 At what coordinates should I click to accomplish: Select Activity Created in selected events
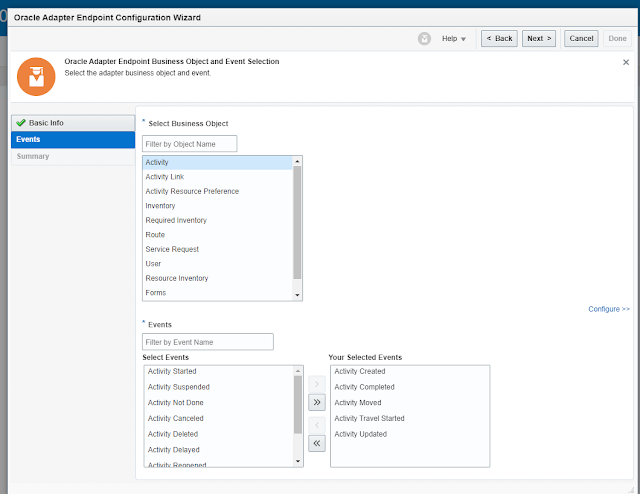click(410, 371)
